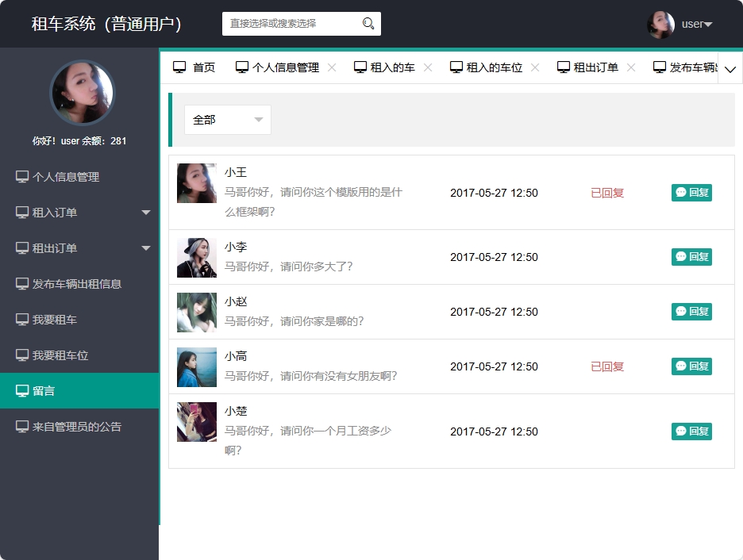Viewport: 743px width, 560px height.
Task: Close the 租入的车 tab
Action: coord(428,67)
